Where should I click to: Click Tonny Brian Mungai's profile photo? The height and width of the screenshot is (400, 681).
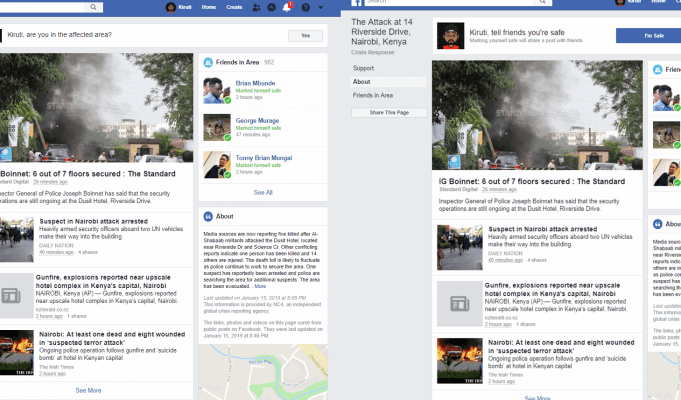[x=217, y=165]
